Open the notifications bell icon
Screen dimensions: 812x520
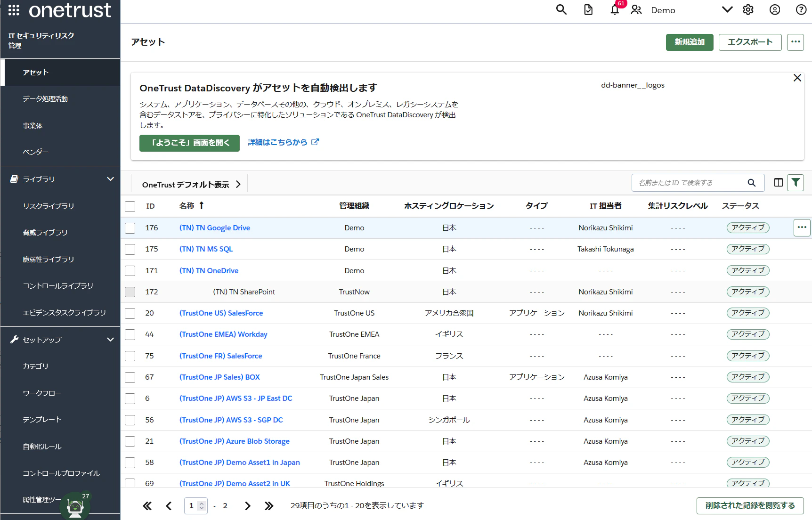(615, 10)
